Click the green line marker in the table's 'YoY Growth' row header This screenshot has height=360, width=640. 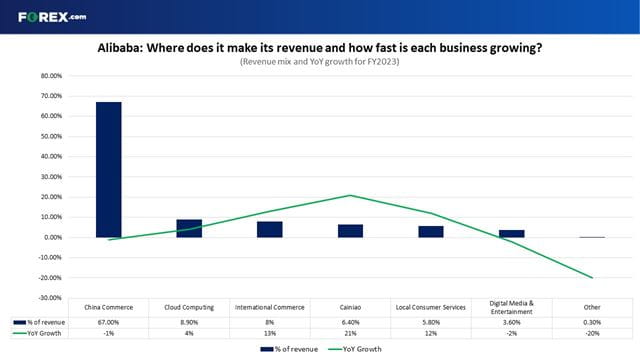pyautogui.click(x=20, y=333)
